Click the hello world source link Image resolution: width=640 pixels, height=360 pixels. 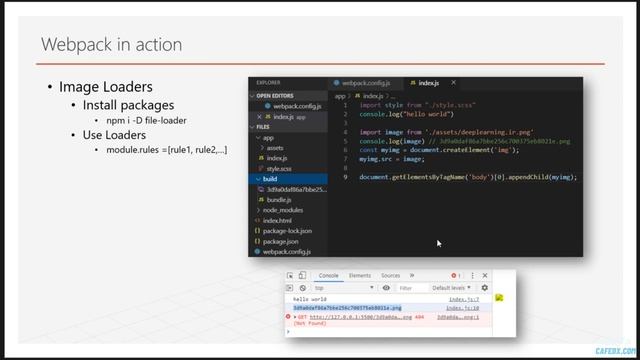coord(464,299)
